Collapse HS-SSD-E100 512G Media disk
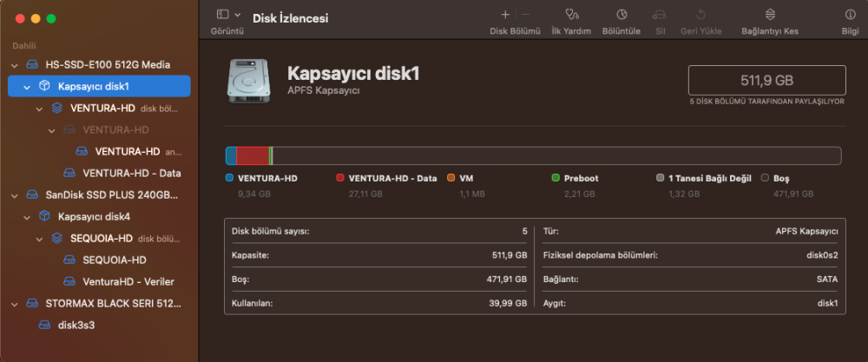 (x=15, y=65)
